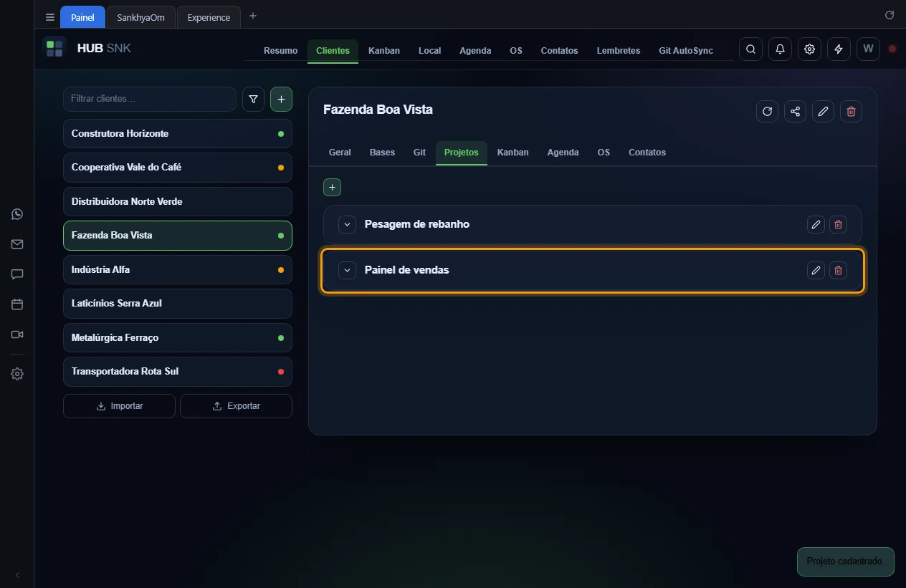Open the header settings gear button
This screenshot has width=906, height=588.
pyautogui.click(x=809, y=49)
